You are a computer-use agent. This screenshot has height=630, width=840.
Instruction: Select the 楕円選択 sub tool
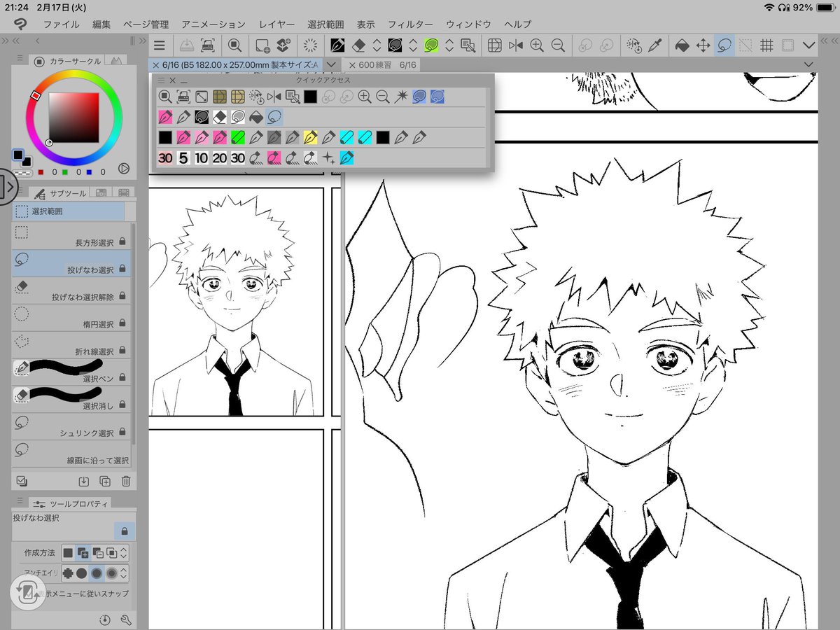71,318
